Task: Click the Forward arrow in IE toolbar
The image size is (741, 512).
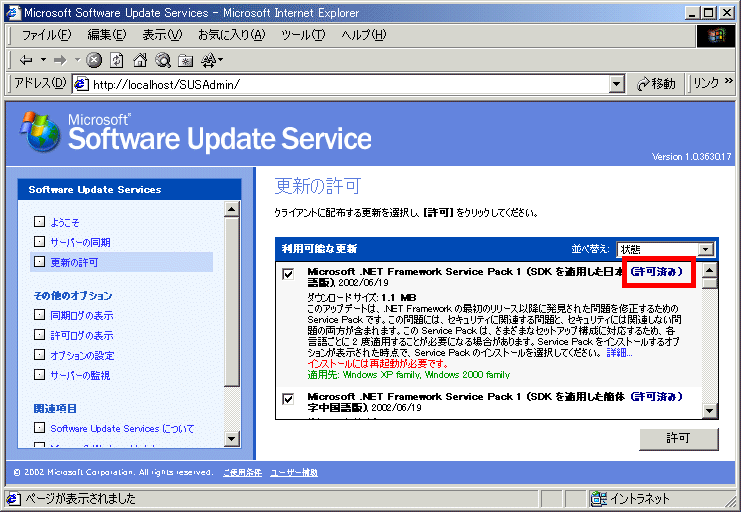Action: 60,60
